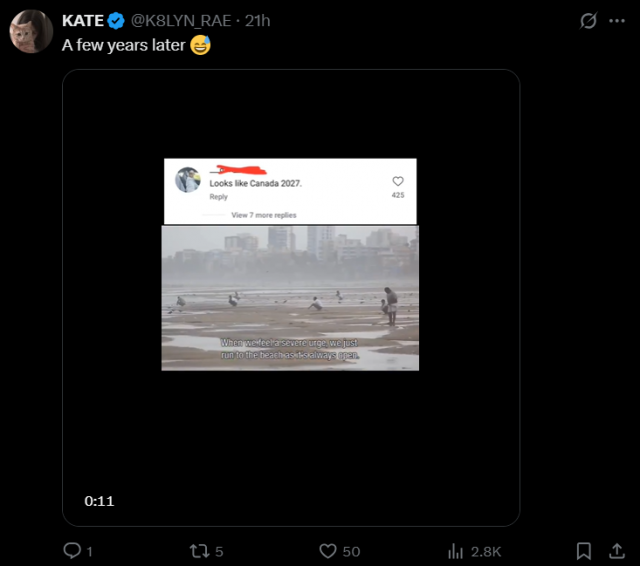Image resolution: width=640 pixels, height=566 pixels.
Task: Open the reply composer via the comment icon
Action: pos(72,551)
